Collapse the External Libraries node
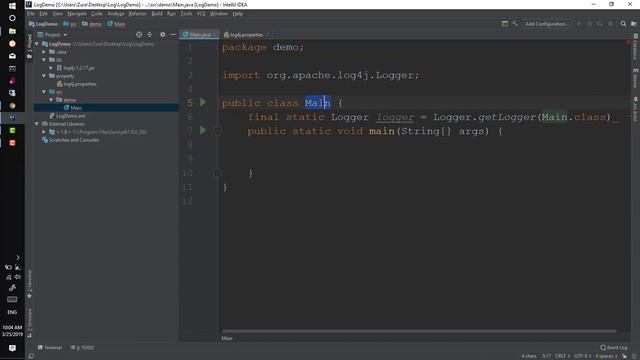Screen dimensions: 640x360 37,124
